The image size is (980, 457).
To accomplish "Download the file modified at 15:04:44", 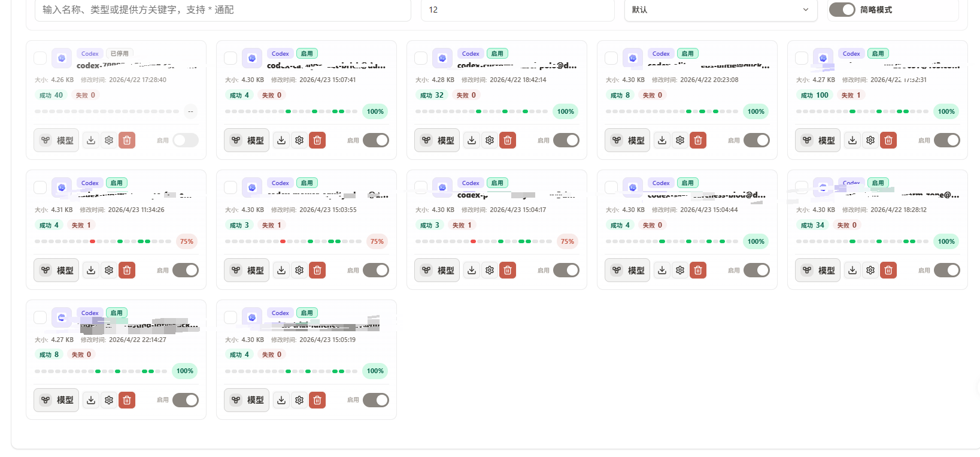I will 662,270.
